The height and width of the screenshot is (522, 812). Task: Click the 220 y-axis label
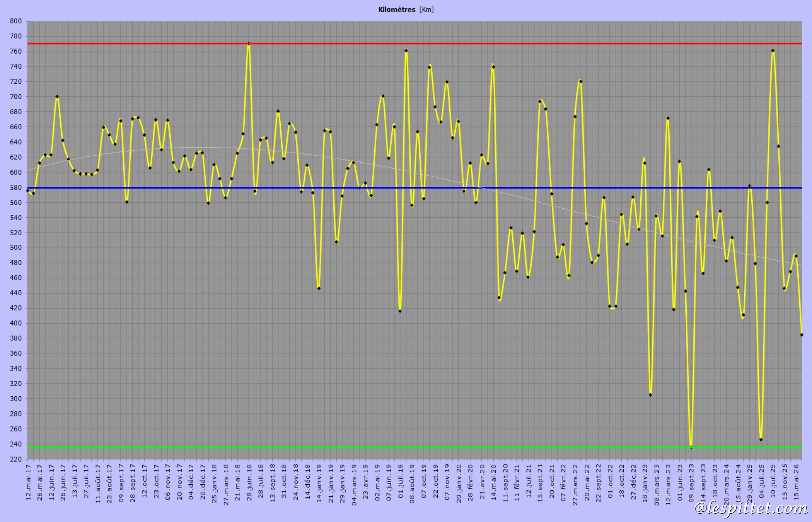click(x=16, y=459)
